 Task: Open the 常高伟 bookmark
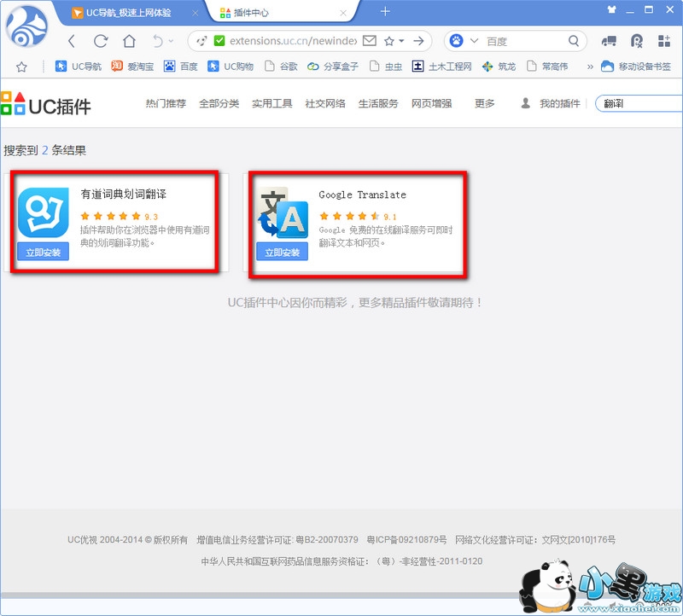click(547, 67)
